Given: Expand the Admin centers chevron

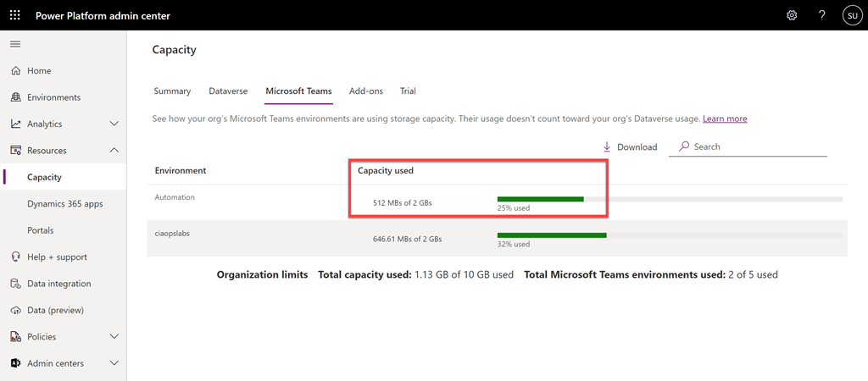Looking at the screenshot, I should click(x=114, y=363).
